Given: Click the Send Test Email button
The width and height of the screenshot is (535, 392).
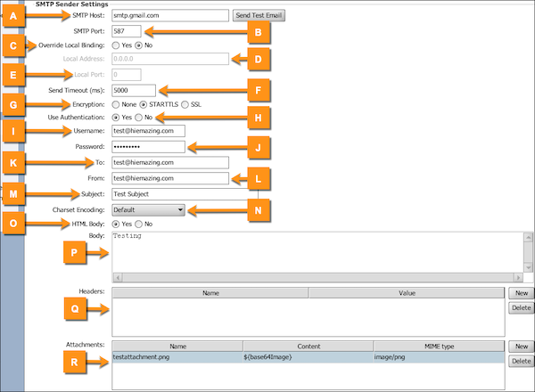Looking at the screenshot, I should click(x=259, y=15).
